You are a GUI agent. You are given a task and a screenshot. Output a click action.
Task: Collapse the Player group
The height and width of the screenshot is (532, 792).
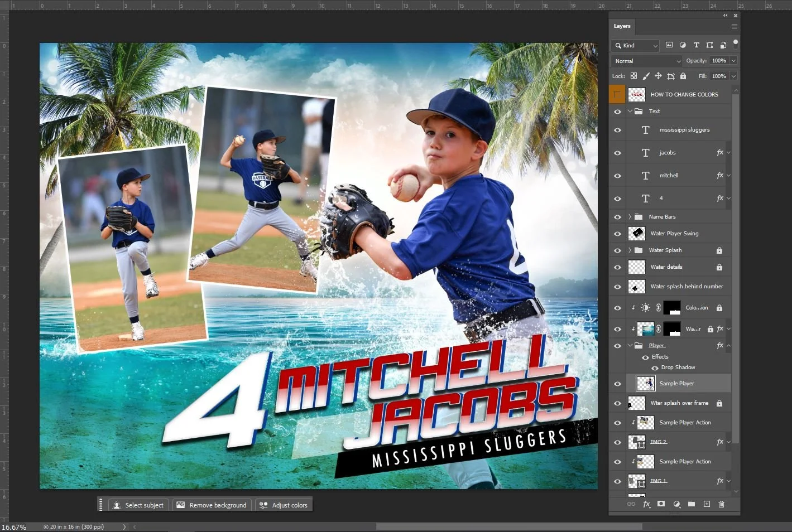(x=630, y=345)
